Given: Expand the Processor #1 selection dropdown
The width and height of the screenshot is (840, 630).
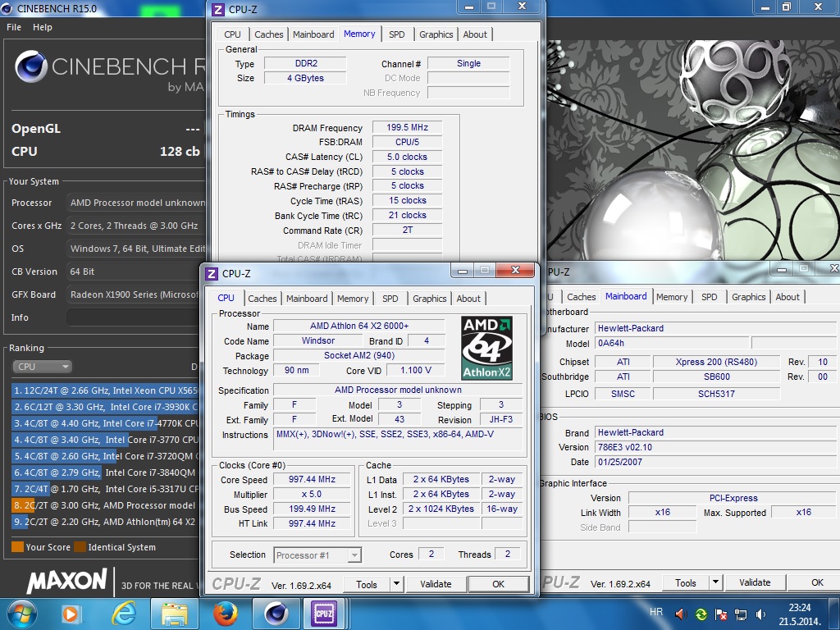Looking at the screenshot, I should [x=354, y=555].
